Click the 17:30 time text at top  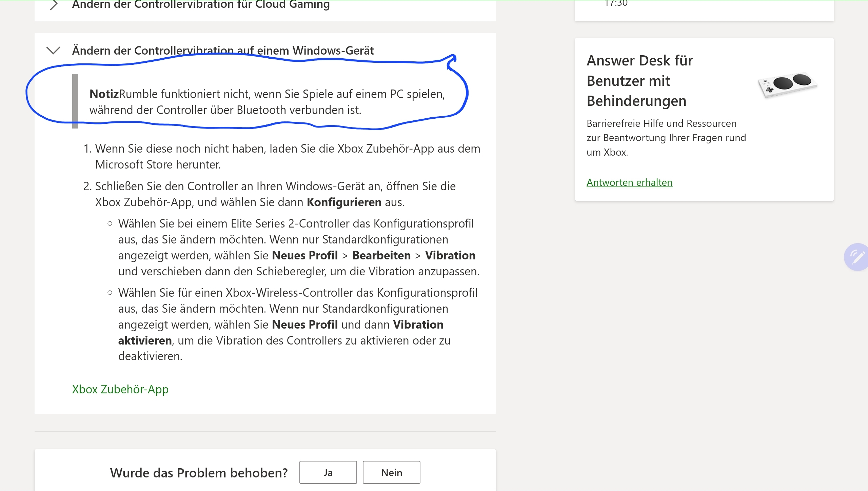tap(616, 3)
